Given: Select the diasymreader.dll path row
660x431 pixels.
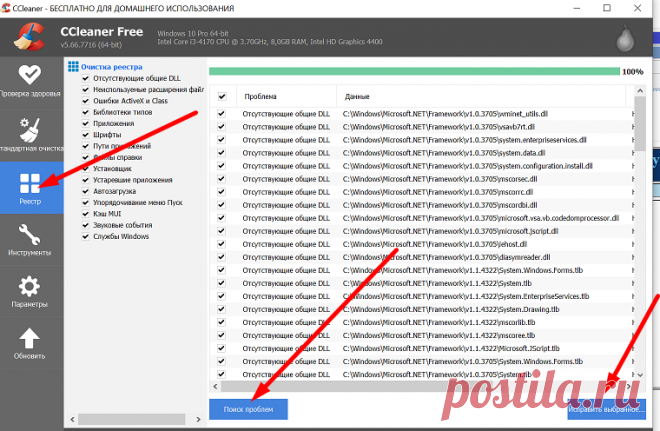Looking at the screenshot, I should tap(421, 257).
